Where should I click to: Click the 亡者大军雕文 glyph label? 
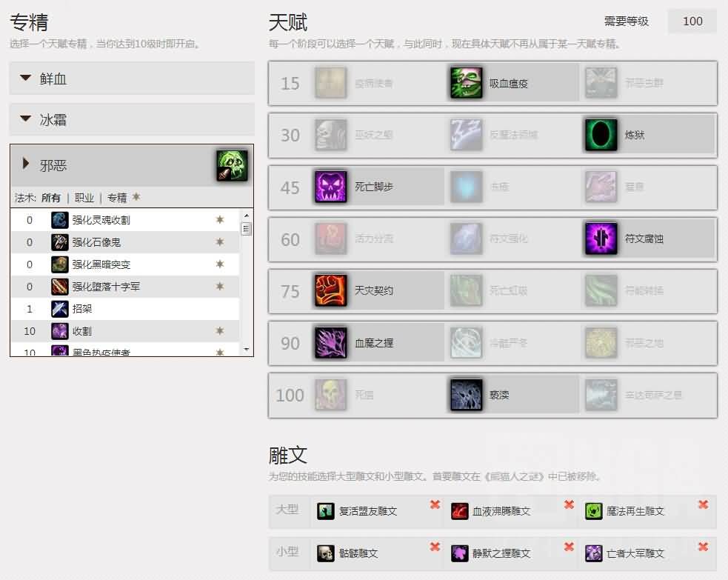tap(635, 553)
